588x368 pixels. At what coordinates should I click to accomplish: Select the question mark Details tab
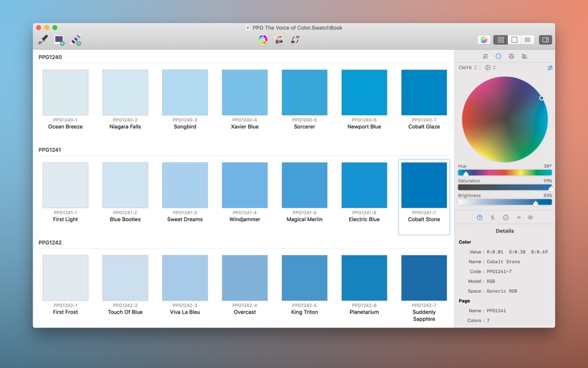click(x=480, y=217)
